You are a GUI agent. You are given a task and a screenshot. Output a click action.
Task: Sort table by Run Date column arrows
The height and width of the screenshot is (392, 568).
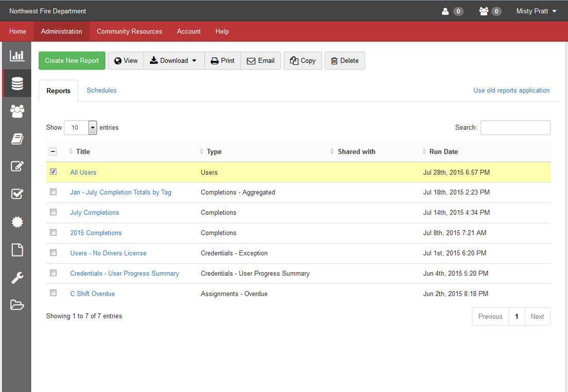click(424, 151)
